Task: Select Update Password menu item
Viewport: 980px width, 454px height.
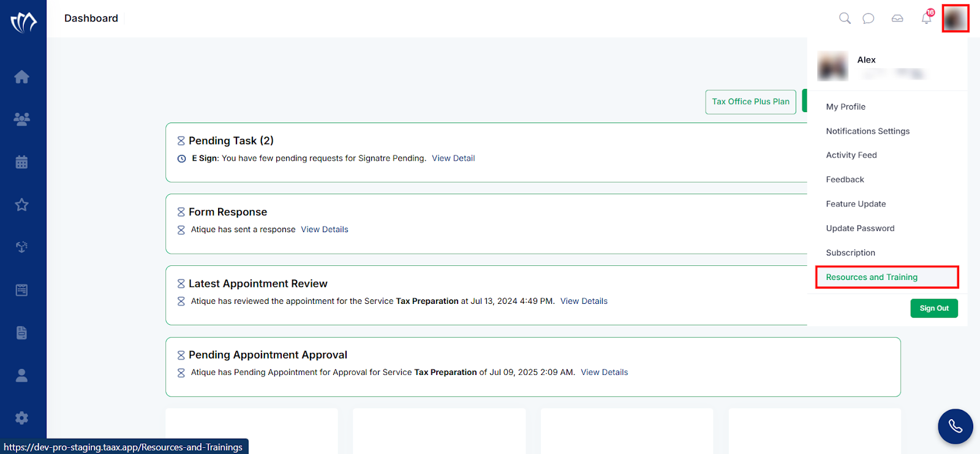Action: coord(860,229)
